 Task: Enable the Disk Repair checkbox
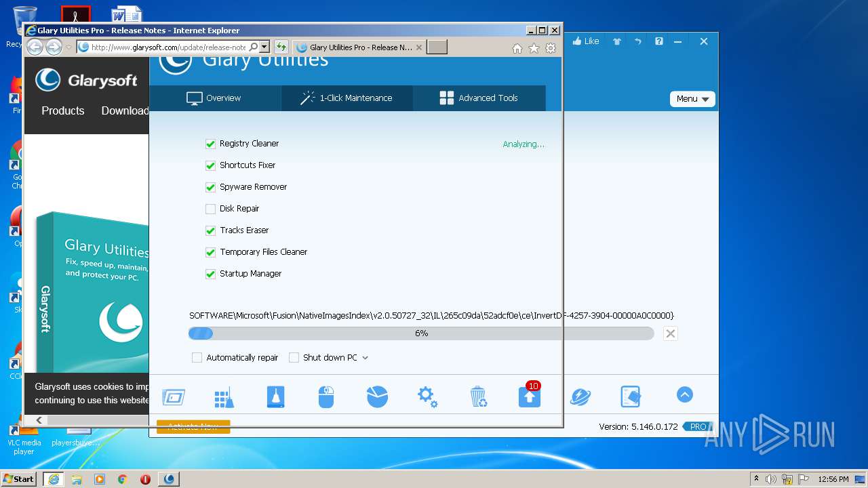[210, 209]
